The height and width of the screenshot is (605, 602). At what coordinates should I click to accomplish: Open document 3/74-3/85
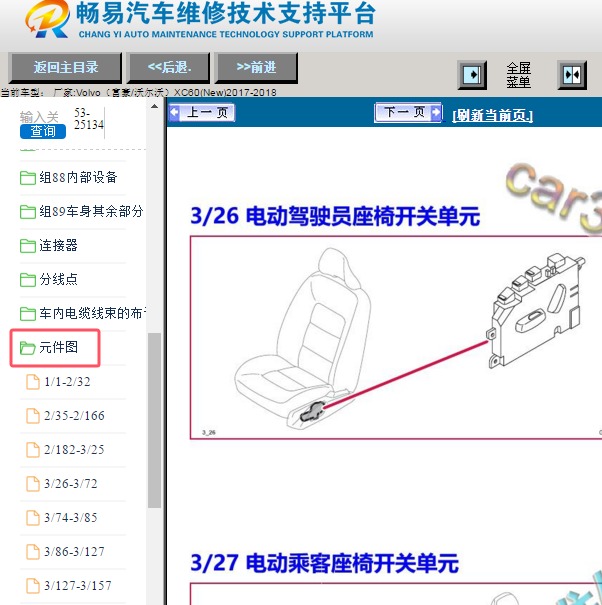point(71,517)
